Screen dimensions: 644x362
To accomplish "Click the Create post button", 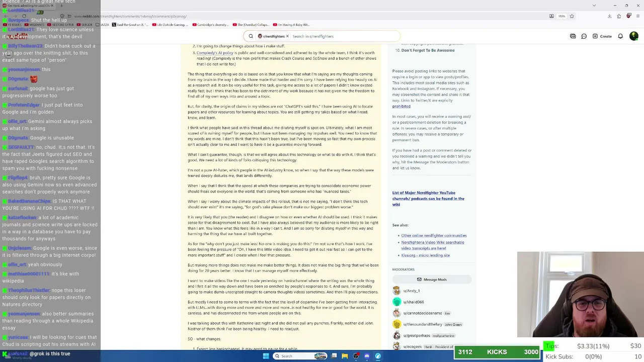I will pos(602,36).
